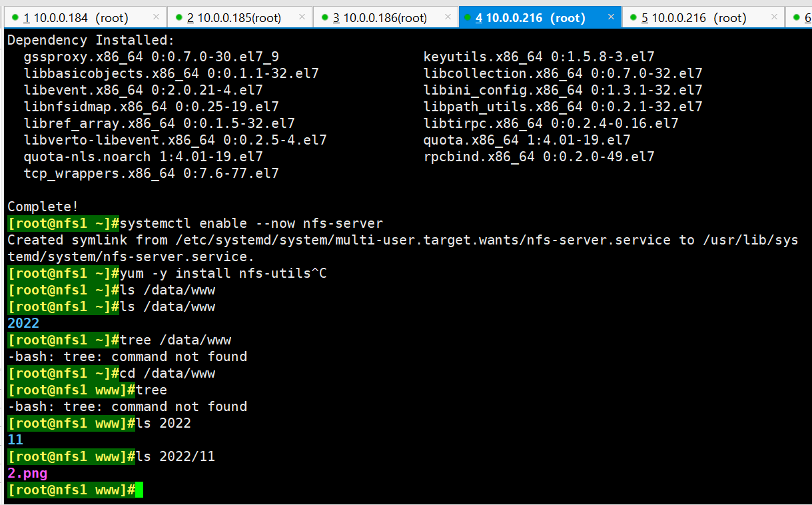The height and width of the screenshot is (505, 812).
Task: Click the 'Created symlink from' output line
Action: [403, 240]
